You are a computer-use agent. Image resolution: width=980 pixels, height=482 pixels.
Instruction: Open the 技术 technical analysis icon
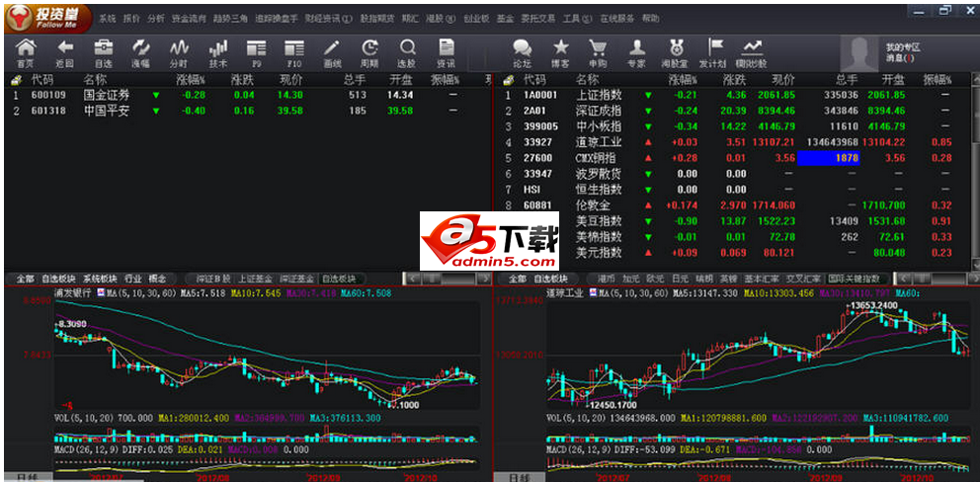click(218, 51)
